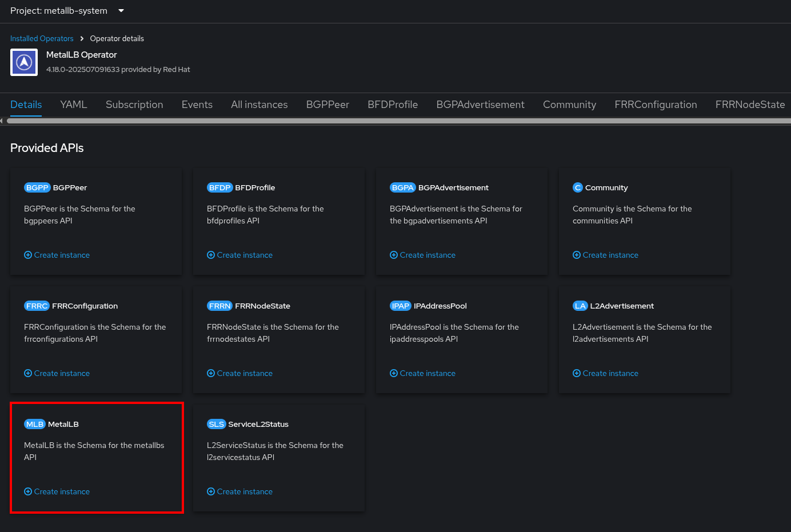The width and height of the screenshot is (791, 532).
Task: Create instance for IPAddressPool
Action: point(423,373)
